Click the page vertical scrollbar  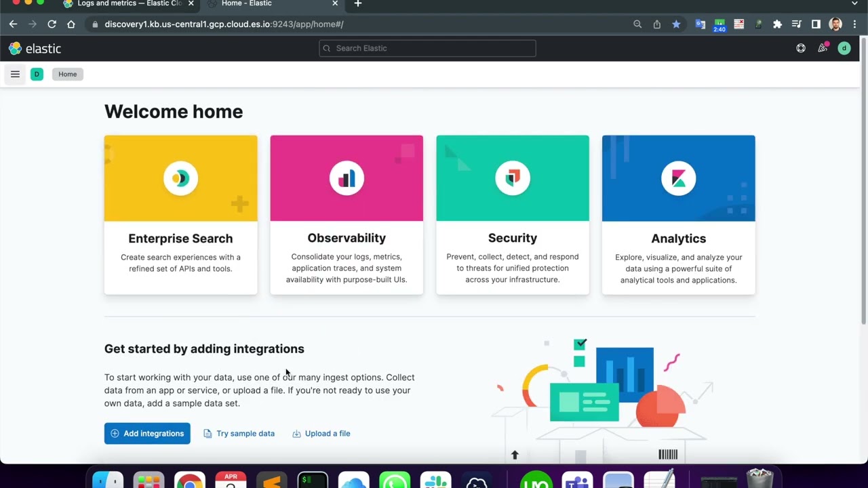[863, 180]
